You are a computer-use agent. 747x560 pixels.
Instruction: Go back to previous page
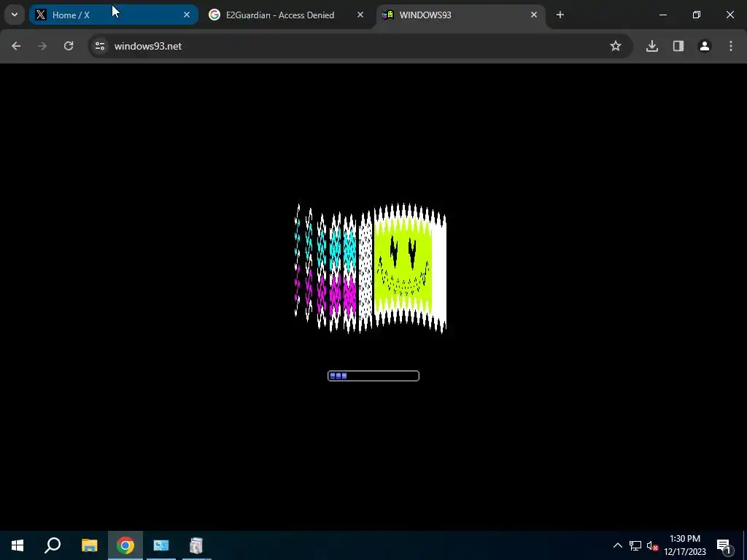pos(16,46)
